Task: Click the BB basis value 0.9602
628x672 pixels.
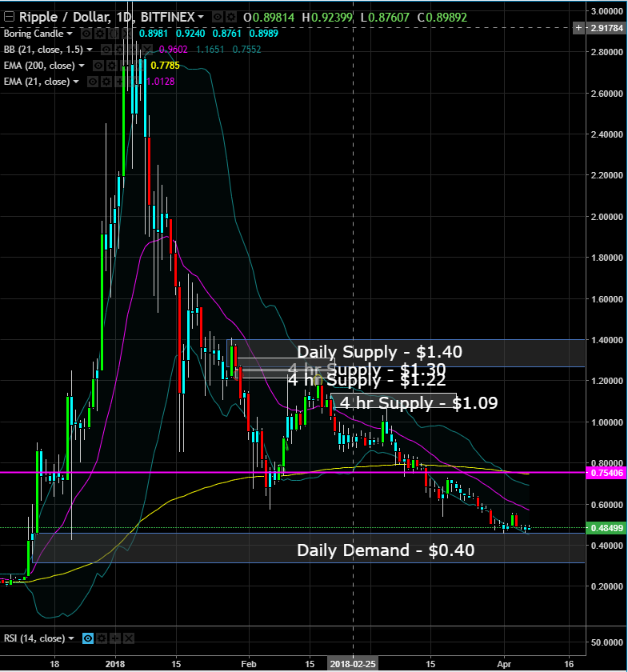Action: [173, 50]
